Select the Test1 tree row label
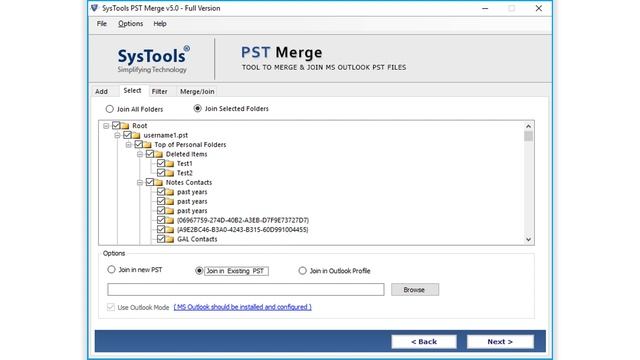640x360 pixels. coord(184,164)
